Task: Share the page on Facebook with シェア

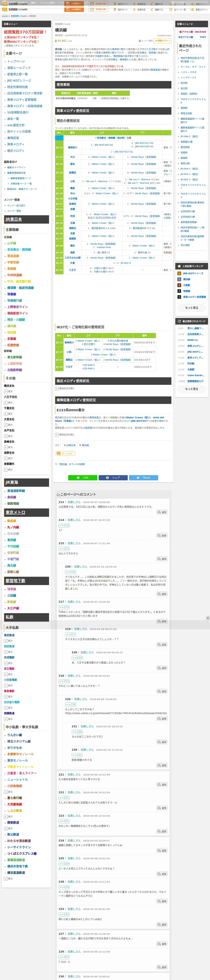Action: [x=113, y=477]
